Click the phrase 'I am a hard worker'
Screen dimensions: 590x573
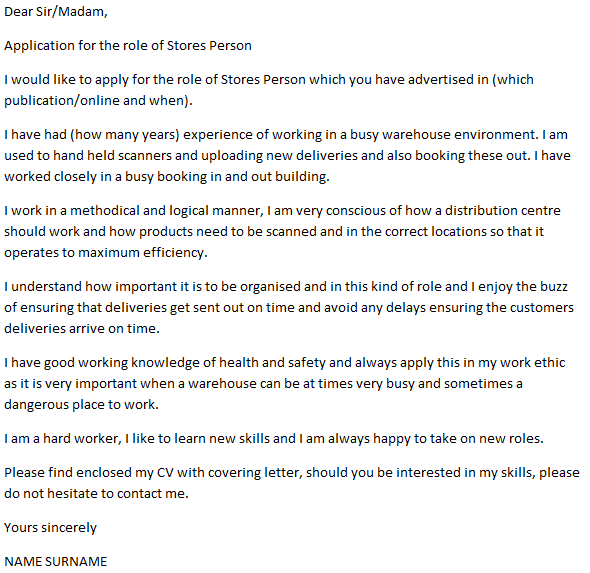coord(61,439)
